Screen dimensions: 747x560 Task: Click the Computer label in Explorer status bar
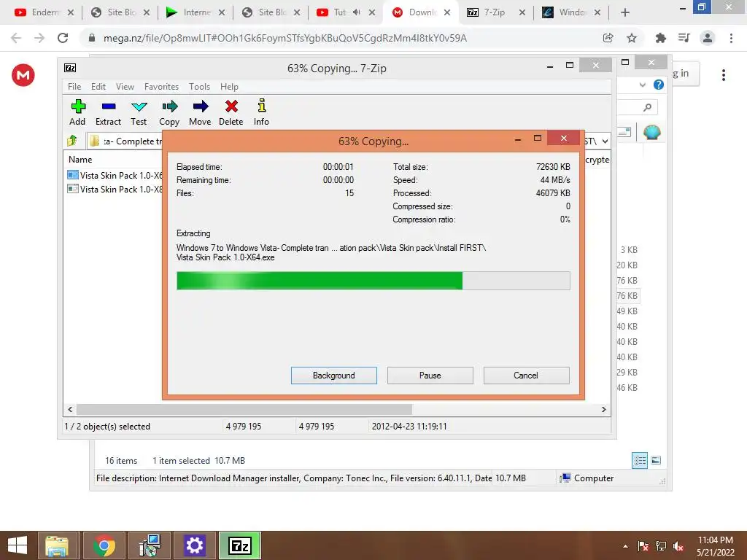point(594,478)
